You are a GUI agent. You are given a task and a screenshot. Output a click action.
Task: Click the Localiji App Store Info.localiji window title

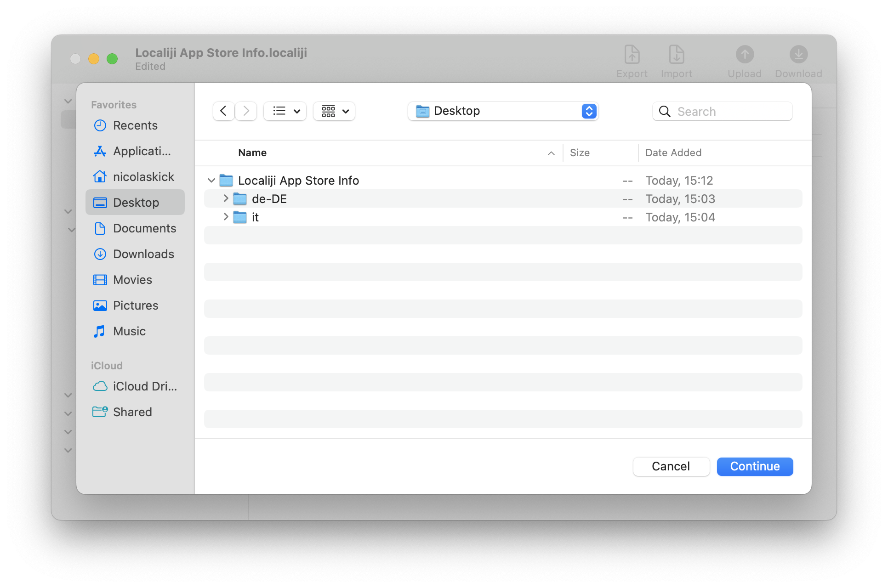pos(221,53)
